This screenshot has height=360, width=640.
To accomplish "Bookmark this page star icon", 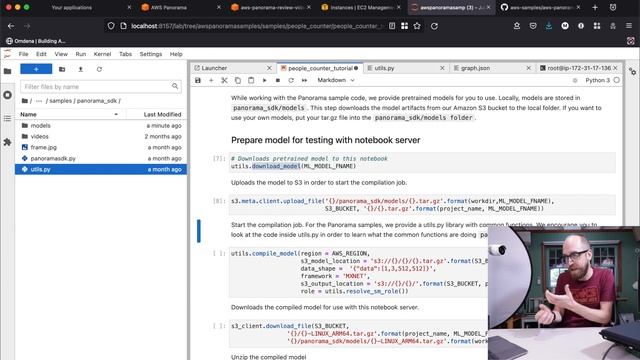I will point(417,26).
